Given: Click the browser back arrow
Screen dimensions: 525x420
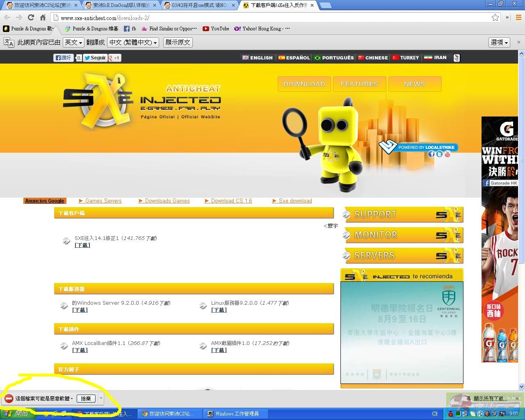Looking at the screenshot, I should [x=7, y=18].
